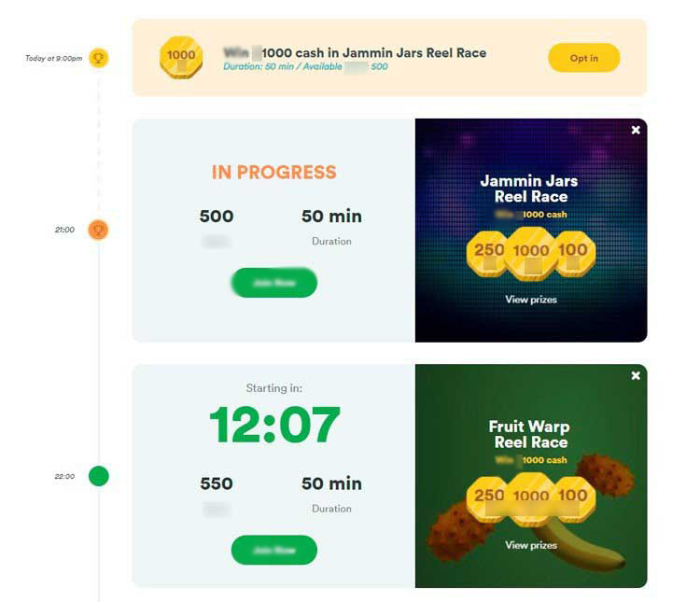Screen dimensions: 700x602
Task: Click the 250 coin on Jammin Jars card
Action: click(x=489, y=250)
